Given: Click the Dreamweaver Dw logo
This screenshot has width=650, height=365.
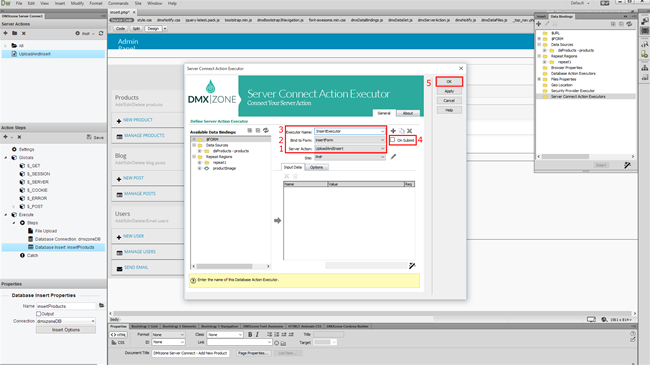Looking at the screenshot, I should pos(6,3).
